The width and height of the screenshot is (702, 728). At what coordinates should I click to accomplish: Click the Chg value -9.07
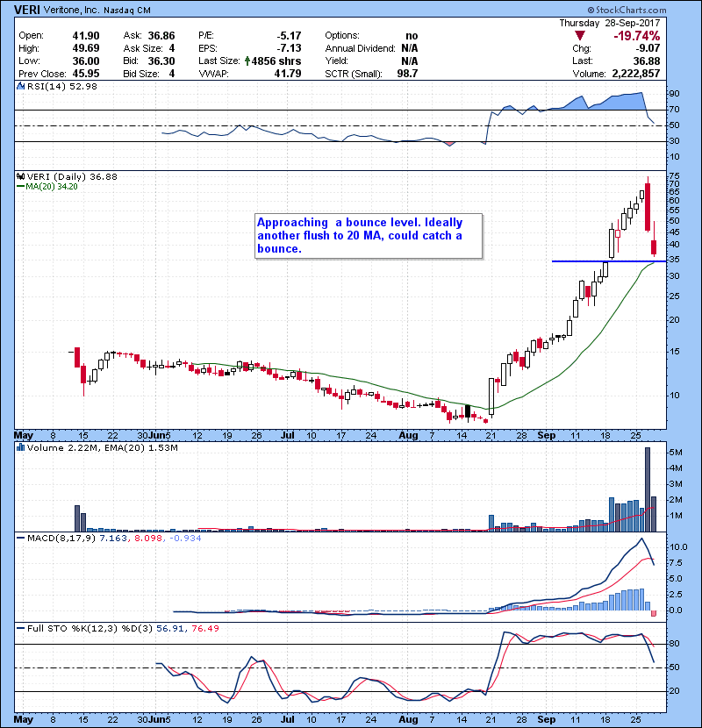(648, 48)
